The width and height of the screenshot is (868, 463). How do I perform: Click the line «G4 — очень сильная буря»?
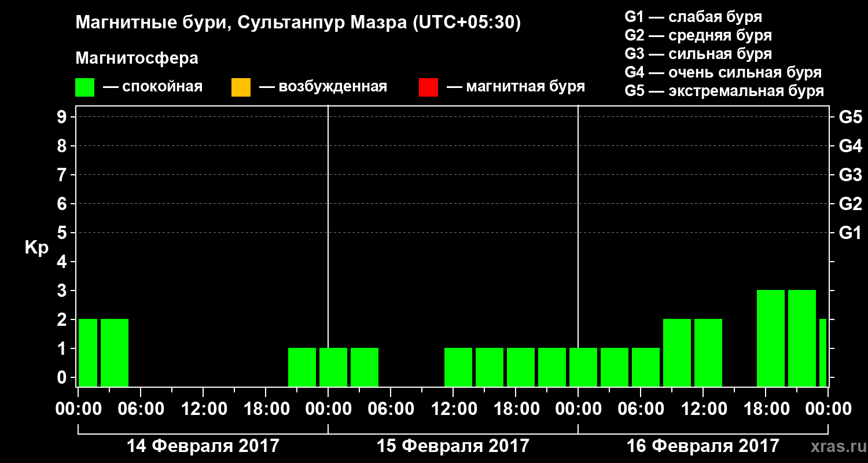coord(723,72)
